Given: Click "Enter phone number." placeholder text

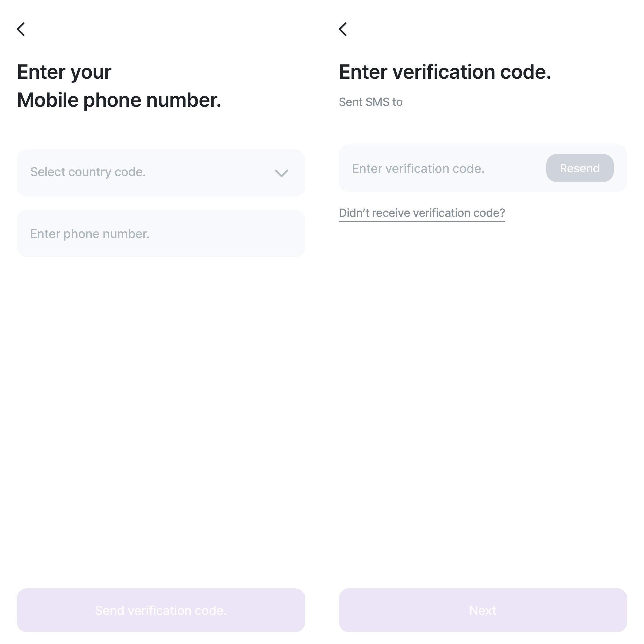Looking at the screenshot, I should 90,234.
